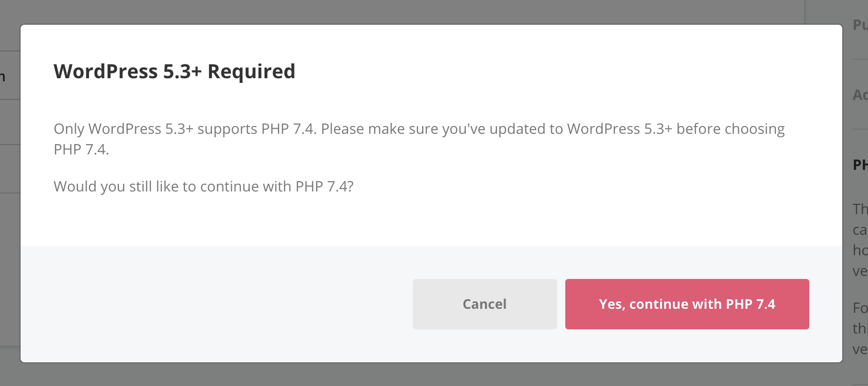Click the partially hidden 'Ac' sidebar label
This screenshot has width=868, height=386.
click(x=860, y=95)
